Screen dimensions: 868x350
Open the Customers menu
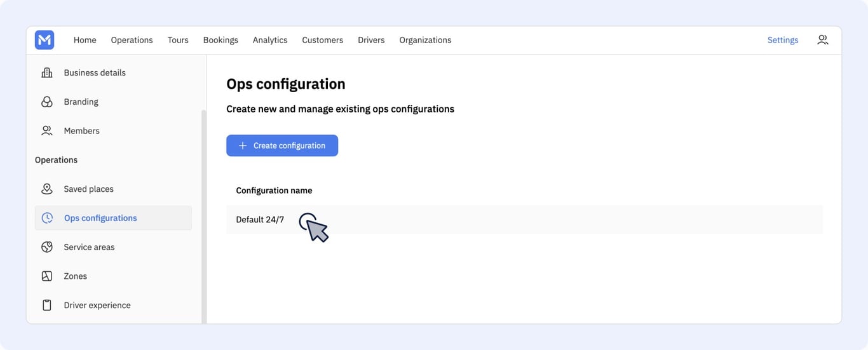pos(322,40)
